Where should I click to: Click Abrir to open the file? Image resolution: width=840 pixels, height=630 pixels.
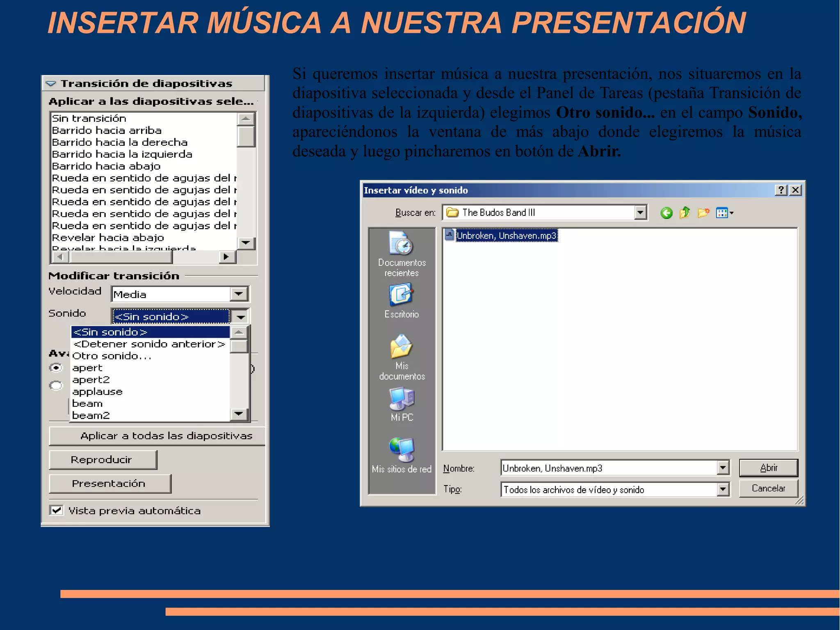768,468
